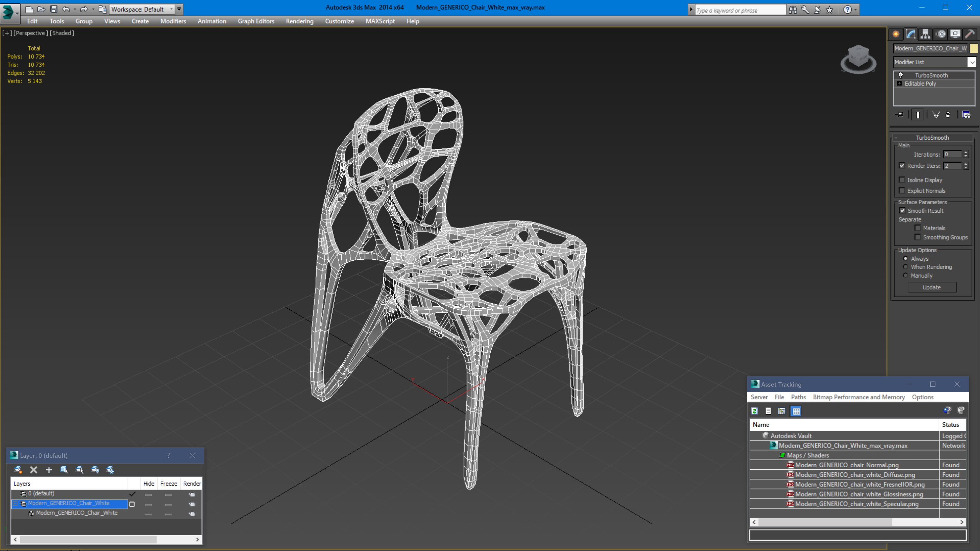Click the Update button
This screenshot has width=980, height=551.
tap(931, 287)
